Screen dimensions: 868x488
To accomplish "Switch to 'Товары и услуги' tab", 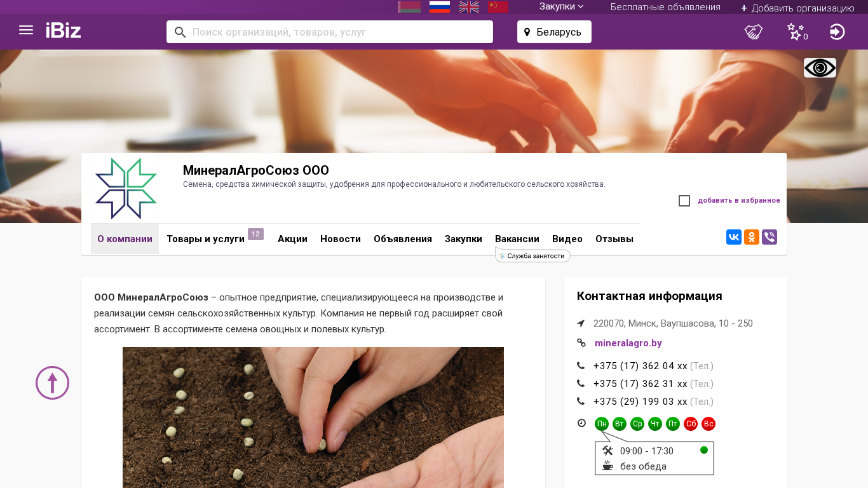I will (205, 239).
